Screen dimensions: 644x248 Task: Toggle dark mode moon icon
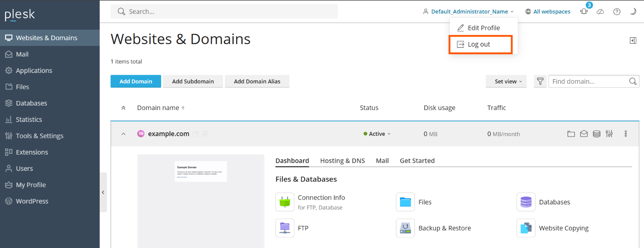633,12
